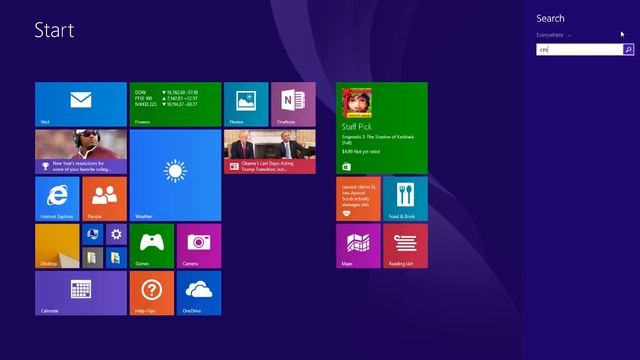Launch the OneDrive tile
Image resolution: width=640 pixels, height=360 pixels.
pyautogui.click(x=199, y=293)
